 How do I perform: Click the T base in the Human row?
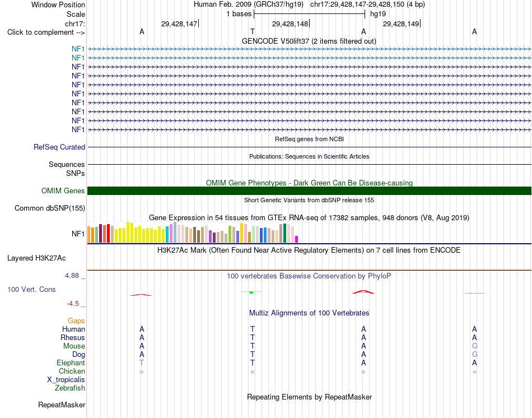coord(253,329)
